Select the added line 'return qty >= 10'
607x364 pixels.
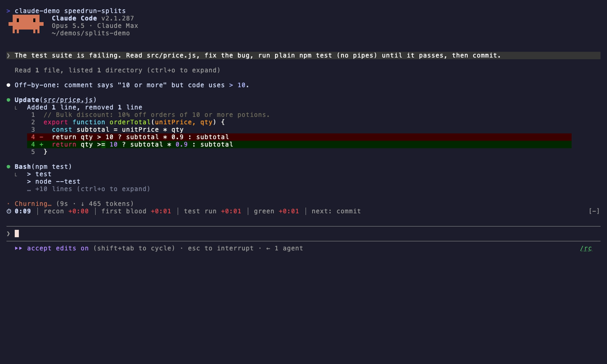pyautogui.click(x=299, y=144)
